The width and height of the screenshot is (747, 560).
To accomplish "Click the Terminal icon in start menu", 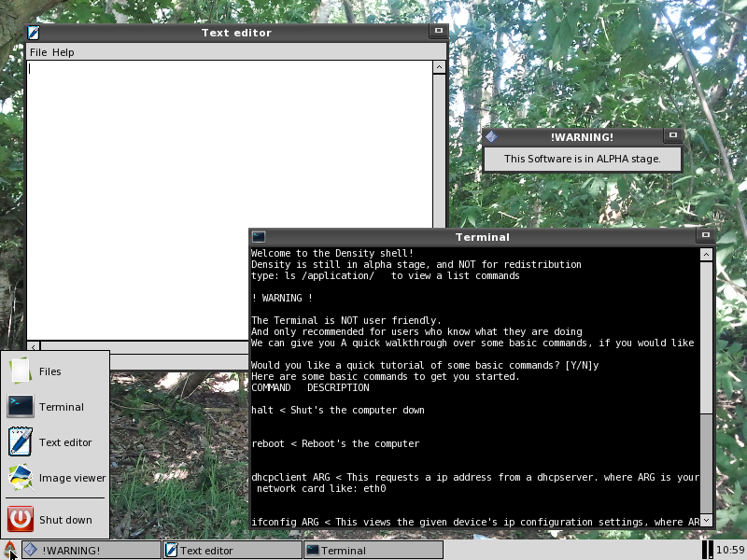I will point(20,406).
